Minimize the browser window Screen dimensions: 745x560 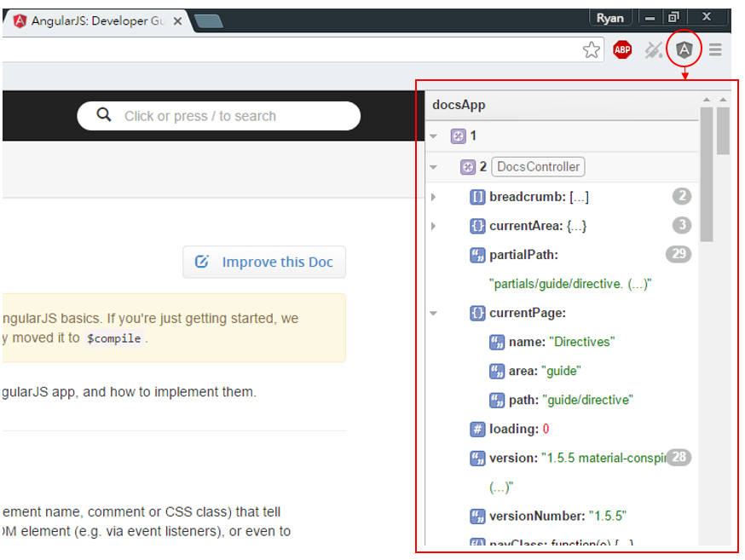pyautogui.click(x=650, y=18)
